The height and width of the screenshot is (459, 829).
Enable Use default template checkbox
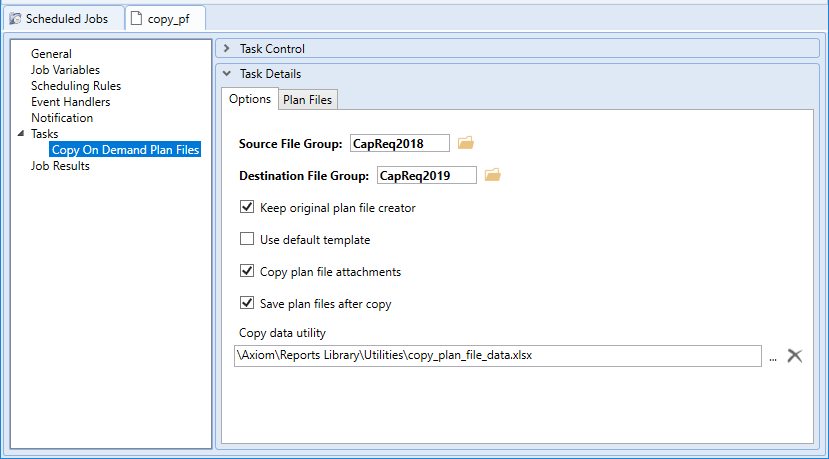247,239
